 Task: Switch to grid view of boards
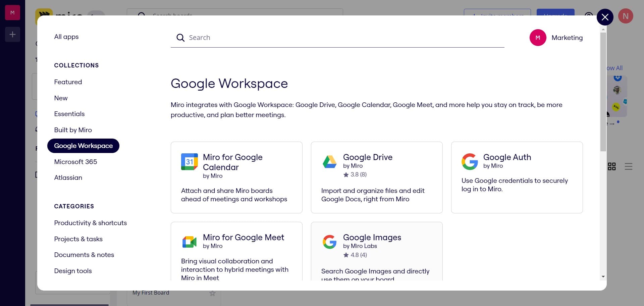pos(612,166)
